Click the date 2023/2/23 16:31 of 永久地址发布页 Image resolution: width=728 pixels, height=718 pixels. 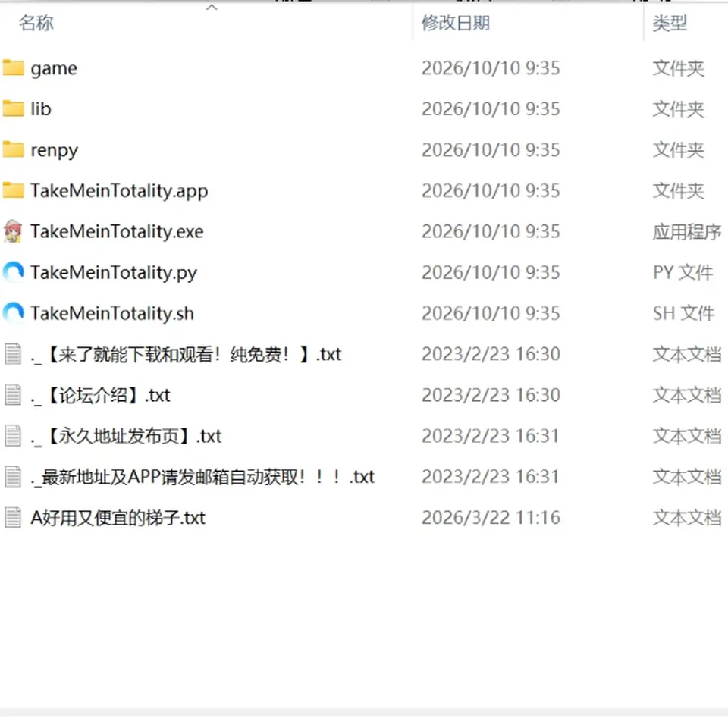tap(491, 436)
